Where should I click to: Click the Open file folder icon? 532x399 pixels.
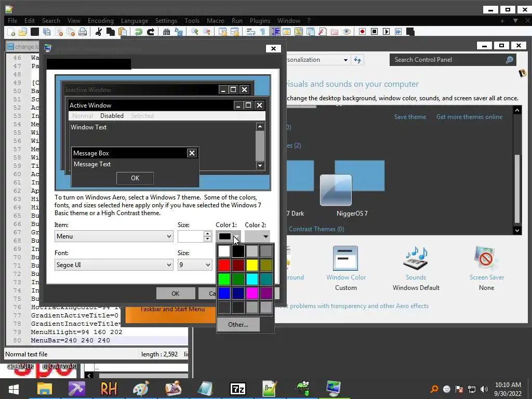pyautogui.click(x=23, y=32)
